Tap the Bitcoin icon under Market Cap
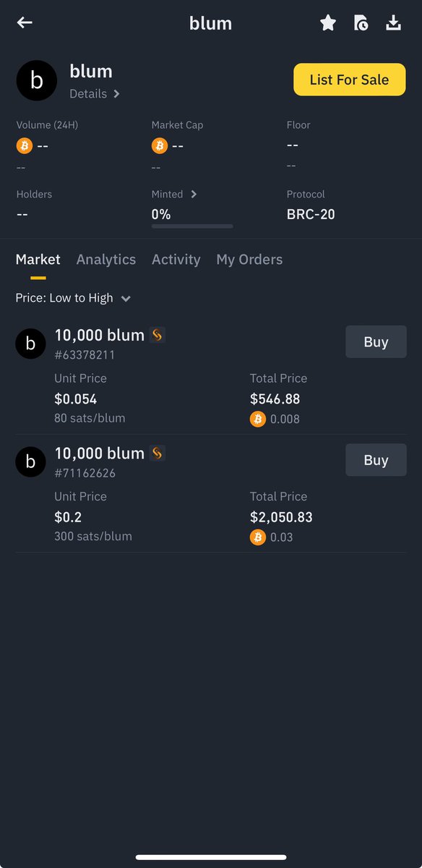The height and width of the screenshot is (868, 422). (x=160, y=146)
